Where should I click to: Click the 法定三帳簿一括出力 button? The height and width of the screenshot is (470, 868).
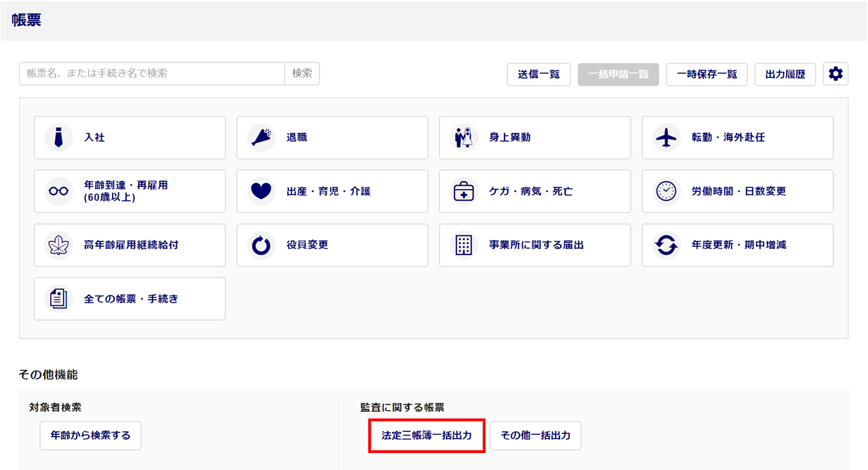427,435
